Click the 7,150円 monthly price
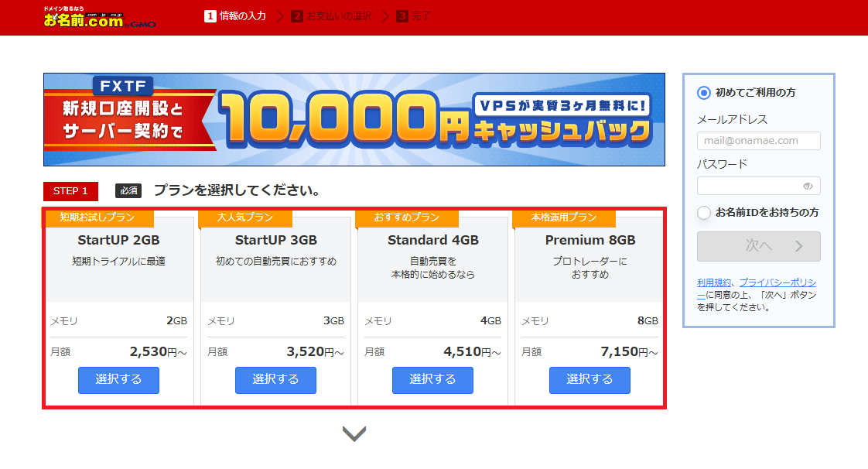This screenshot has width=868, height=469. click(x=630, y=351)
